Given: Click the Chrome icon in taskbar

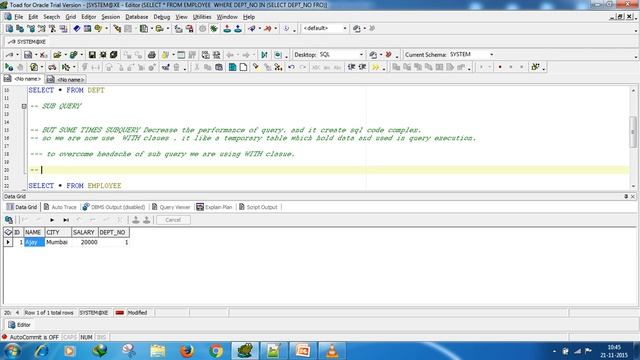Looking at the screenshot, I should pos(216,351).
